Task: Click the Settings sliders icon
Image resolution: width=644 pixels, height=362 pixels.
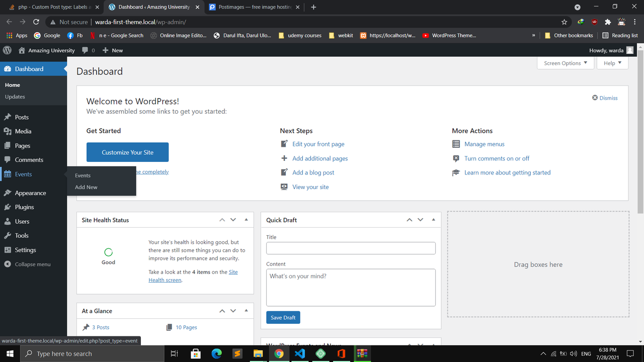Action: tap(8, 250)
